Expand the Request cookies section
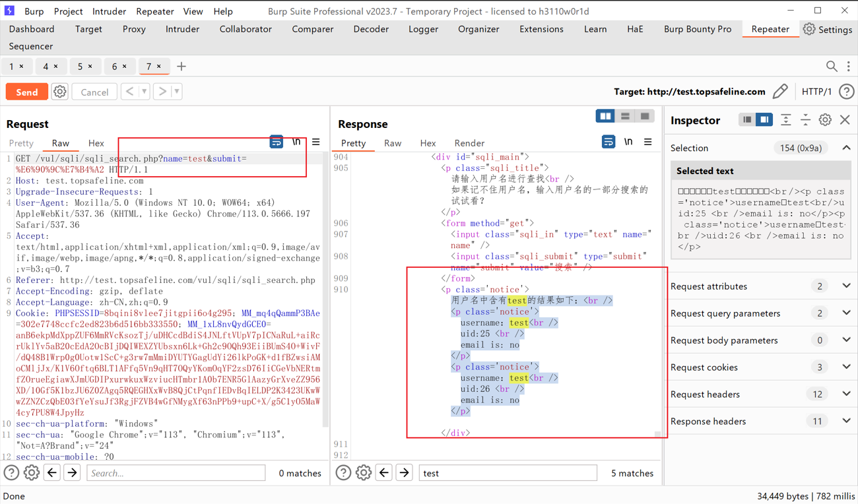 click(846, 367)
